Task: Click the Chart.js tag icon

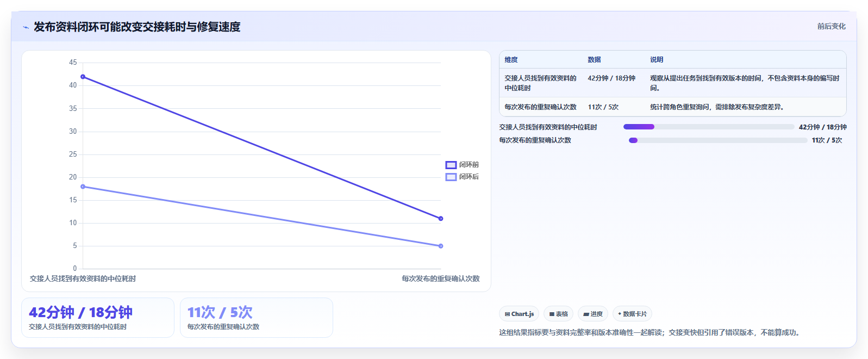Action: click(x=507, y=314)
